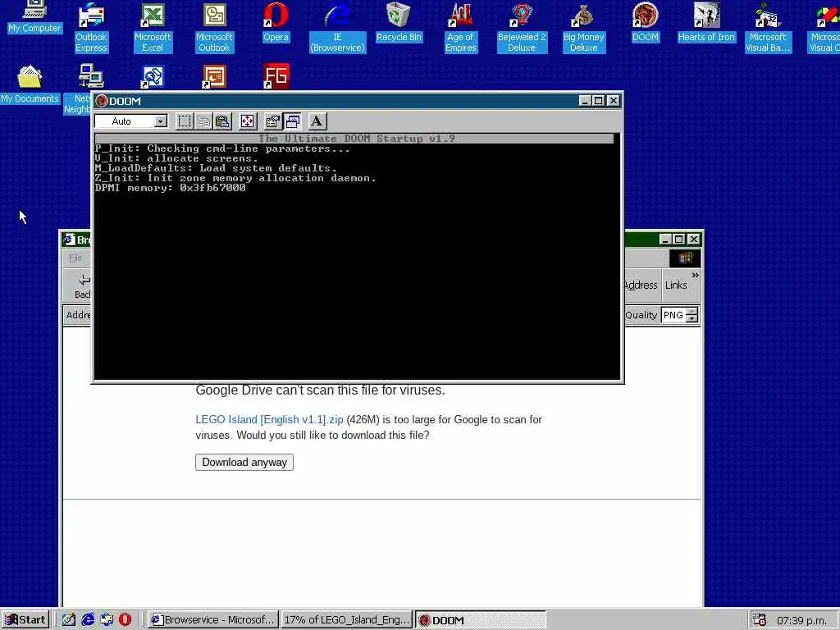Select Opera desktop shortcut

tap(276, 22)
